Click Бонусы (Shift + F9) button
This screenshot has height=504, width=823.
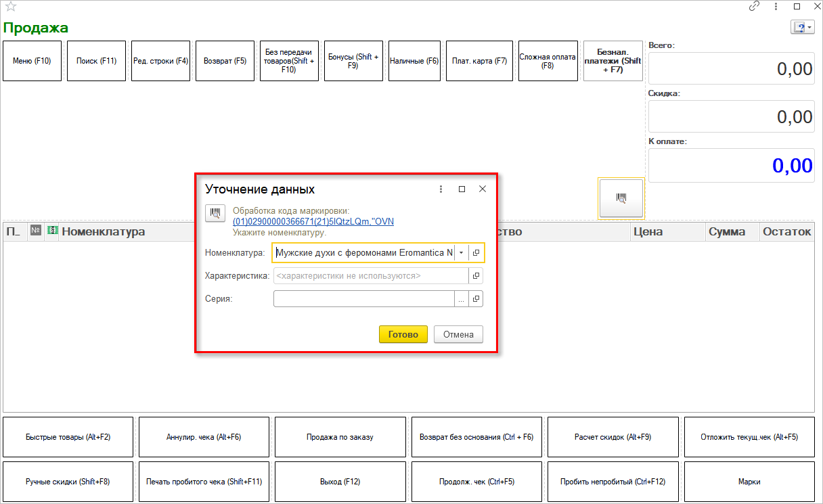[353, 61]
